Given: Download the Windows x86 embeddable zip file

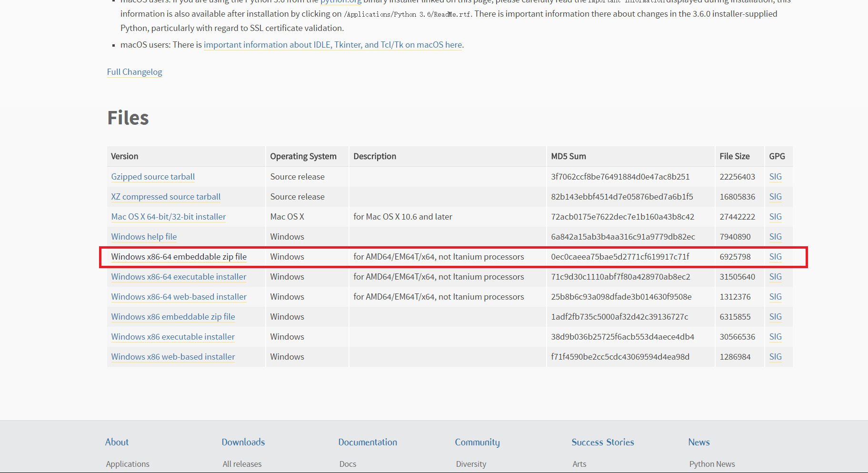Looking at the screenshot, I should point(173,317).
